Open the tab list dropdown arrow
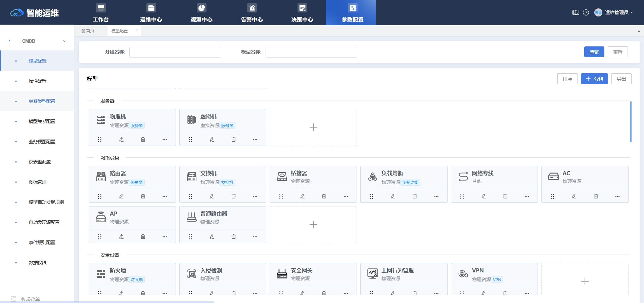644x303 pixels. 638,31
